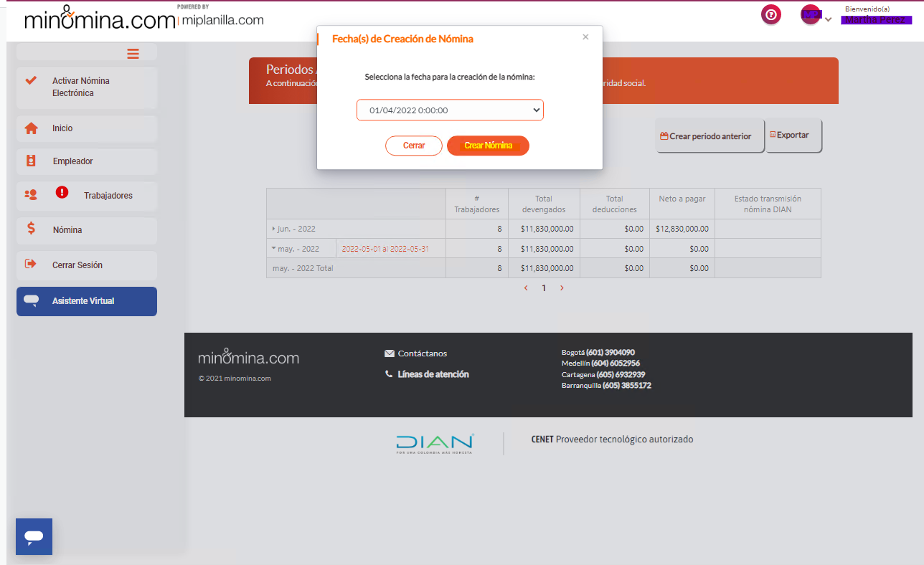Image resolution: width=924 pixels, height=565 pixels.
Task: Click Estado transmisión nómina DIAN header
Action: tap(768, 204)
